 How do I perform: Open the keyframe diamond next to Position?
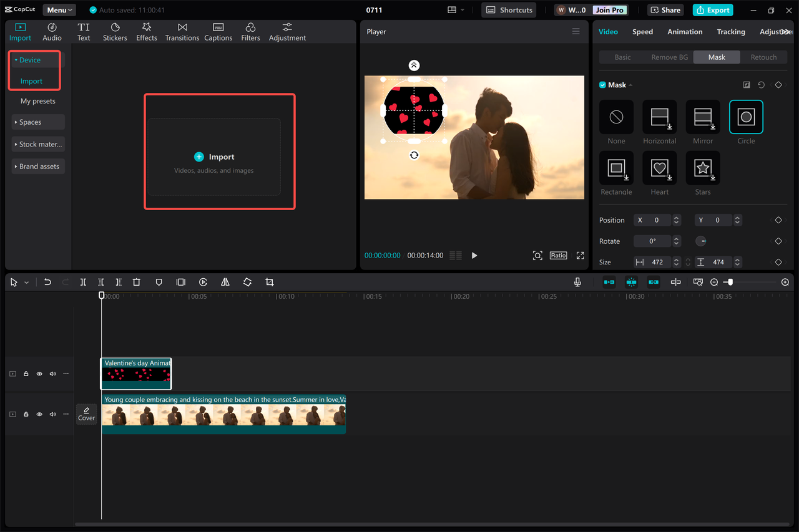[778, 220]
